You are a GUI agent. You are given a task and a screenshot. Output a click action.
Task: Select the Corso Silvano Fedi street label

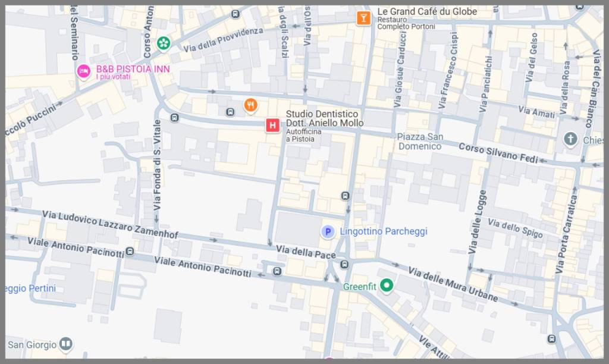click(498, 153)
